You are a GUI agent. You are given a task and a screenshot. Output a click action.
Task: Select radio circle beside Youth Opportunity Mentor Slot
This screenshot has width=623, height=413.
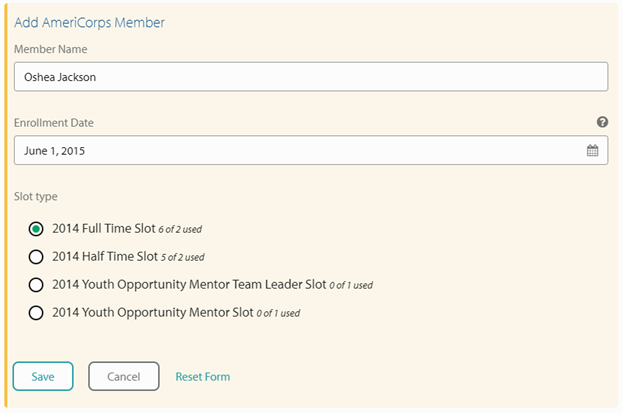(37, 313)
